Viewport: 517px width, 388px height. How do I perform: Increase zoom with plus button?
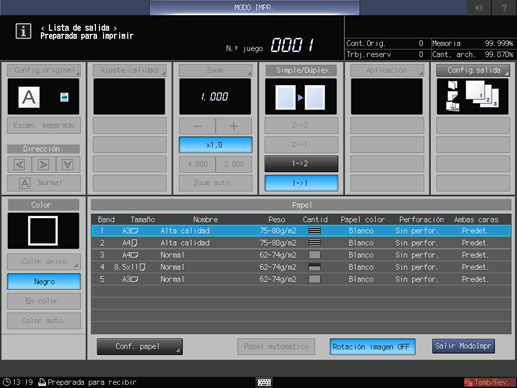pyautogui.click(x=234, y=126)
